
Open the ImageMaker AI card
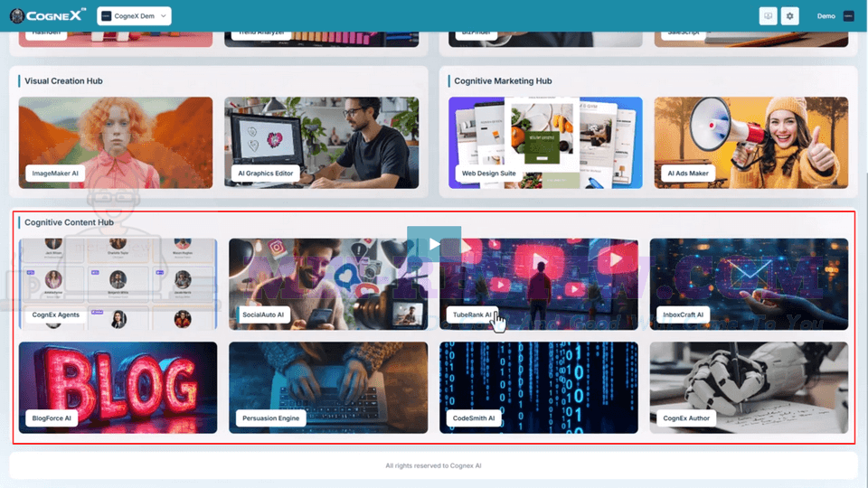(x=116, y=143)
